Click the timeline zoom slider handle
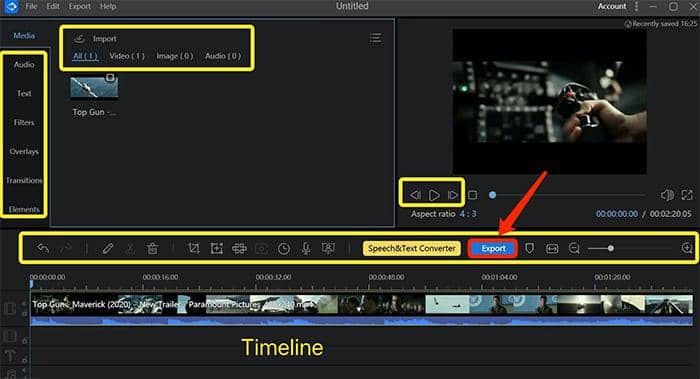This screenshot has height=379, width=700. click(x=610, y=248)
